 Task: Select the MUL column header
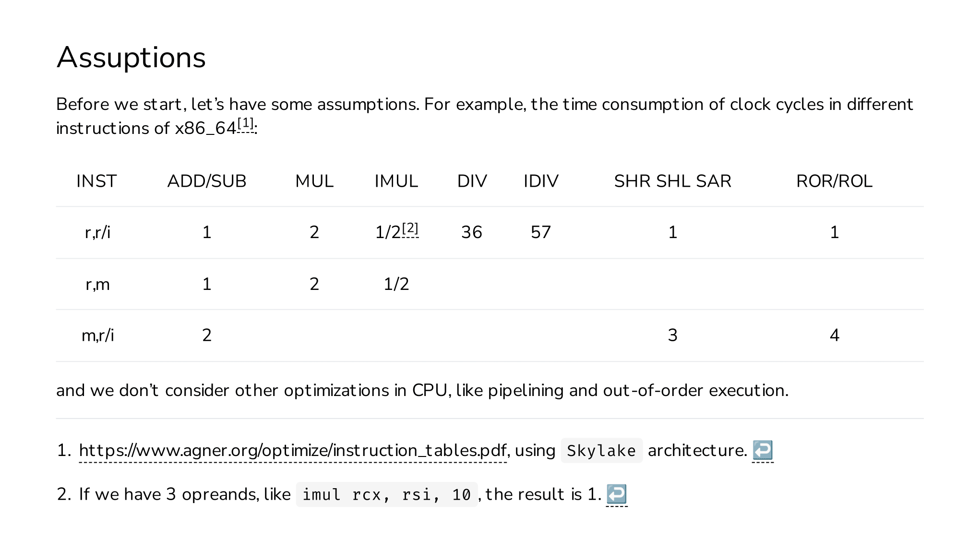click(x=314, y=181)
